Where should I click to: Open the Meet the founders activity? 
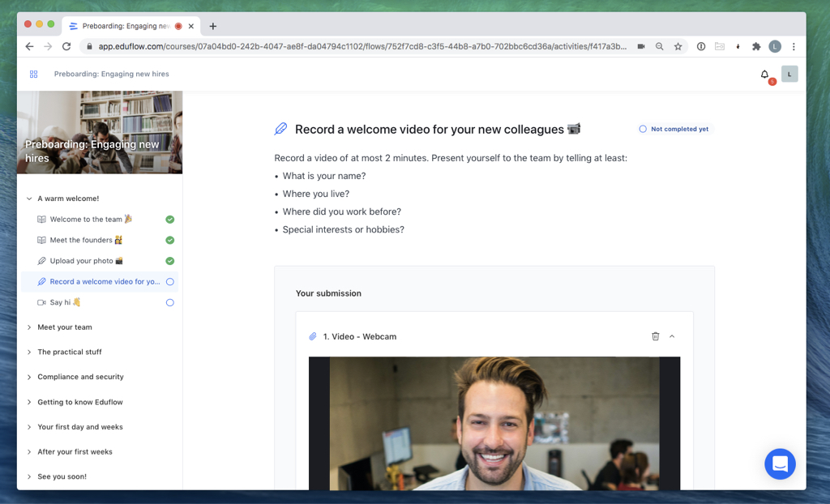pos(81,241)
